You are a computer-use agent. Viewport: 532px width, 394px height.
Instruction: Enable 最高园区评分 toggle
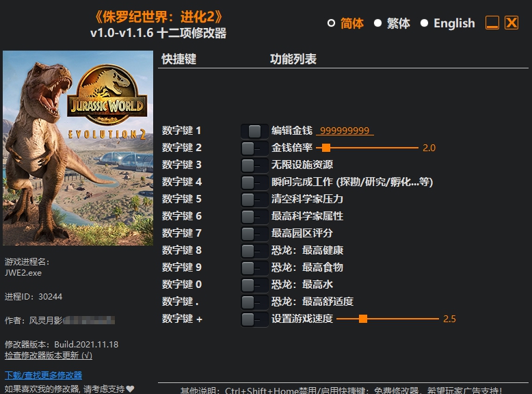[x=254, y=233]
